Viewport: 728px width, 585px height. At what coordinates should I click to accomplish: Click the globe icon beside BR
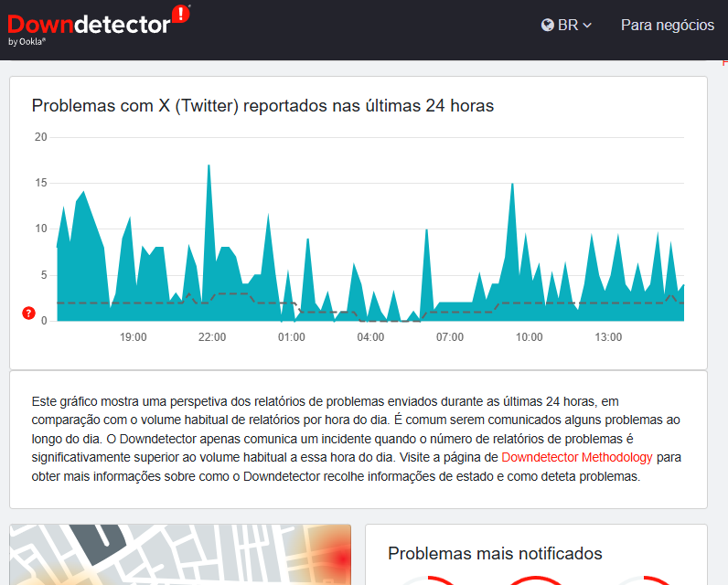coord(547,26)
